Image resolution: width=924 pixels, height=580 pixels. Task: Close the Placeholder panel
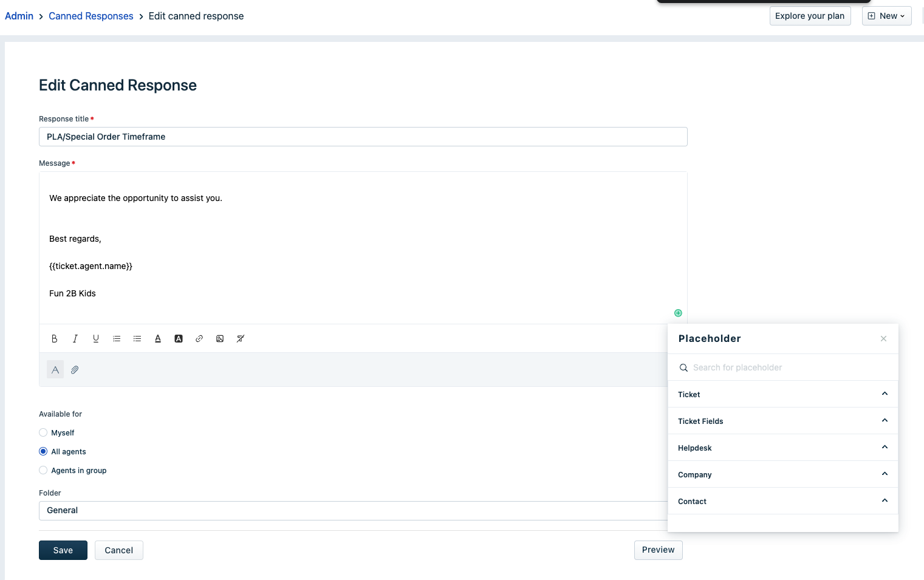click(x=883, y=339)
